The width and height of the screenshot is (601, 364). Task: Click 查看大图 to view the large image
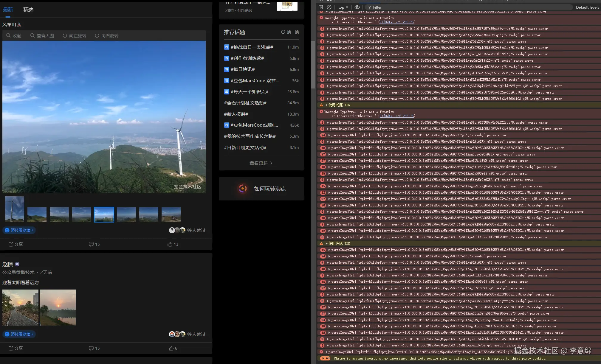[x=42, y=36]
